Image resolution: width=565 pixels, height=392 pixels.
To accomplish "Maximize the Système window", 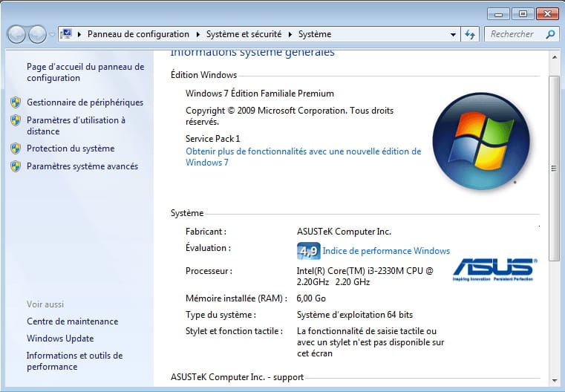I will tap(523, 14).
